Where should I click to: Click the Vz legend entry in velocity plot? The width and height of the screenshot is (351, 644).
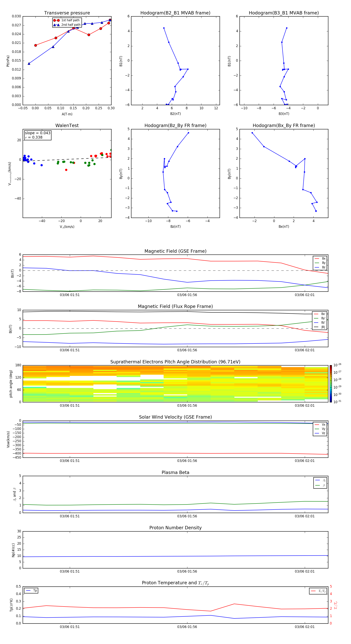(x=320, y=433)
